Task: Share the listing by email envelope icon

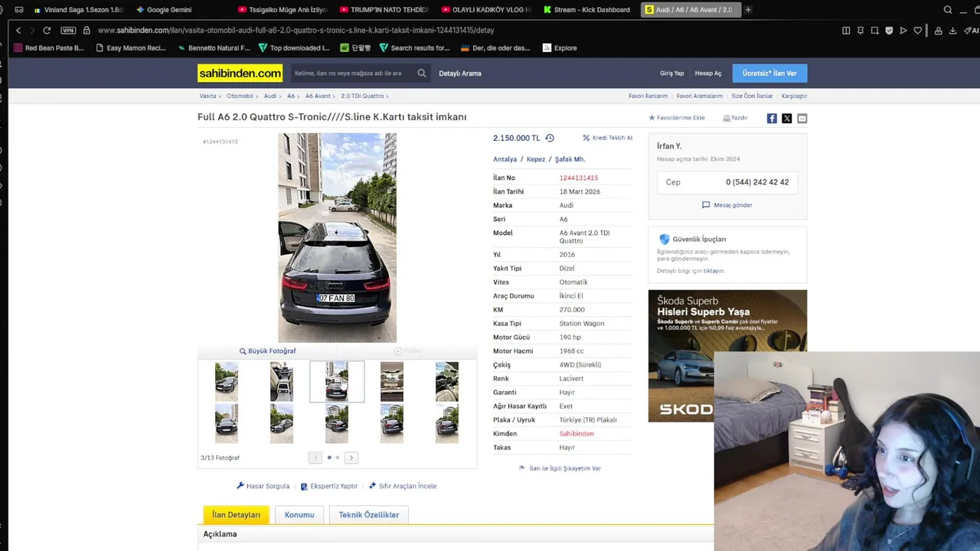Action: (x=802, y=118)
